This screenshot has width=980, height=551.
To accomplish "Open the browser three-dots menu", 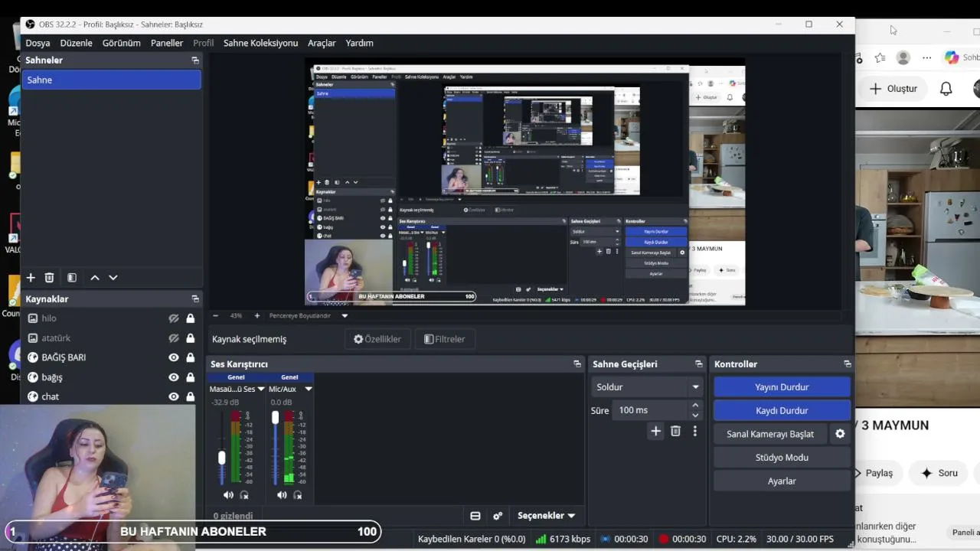I will pyautogui.click(x=927, y=58).
